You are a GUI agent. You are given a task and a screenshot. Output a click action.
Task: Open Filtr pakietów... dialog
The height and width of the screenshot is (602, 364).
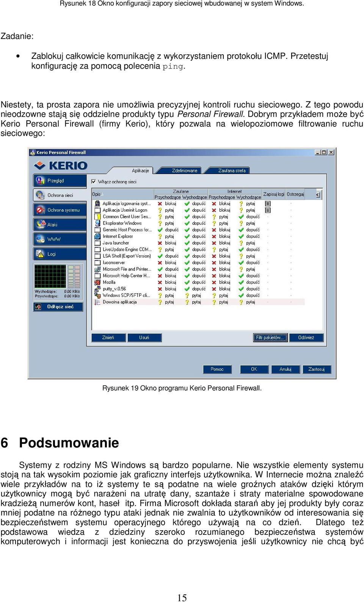click(270, 338)
